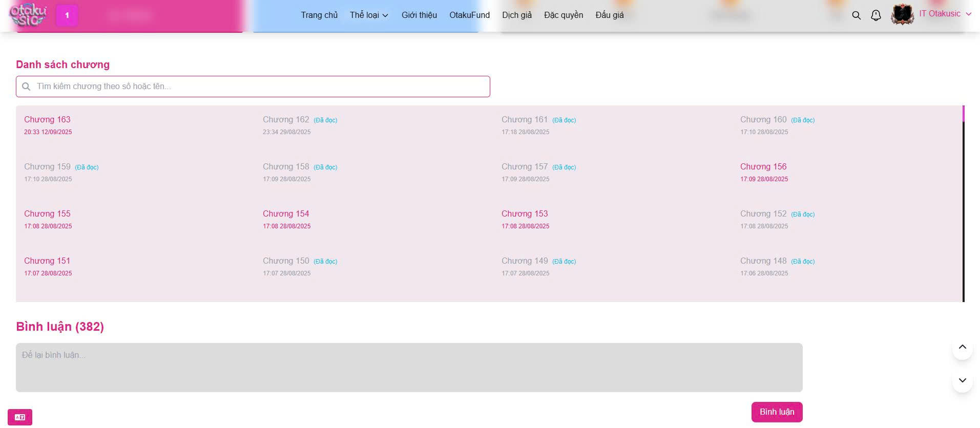Click the pink translate icon at bottom-left
The image size is (980, 428).
tap(20, 417)
